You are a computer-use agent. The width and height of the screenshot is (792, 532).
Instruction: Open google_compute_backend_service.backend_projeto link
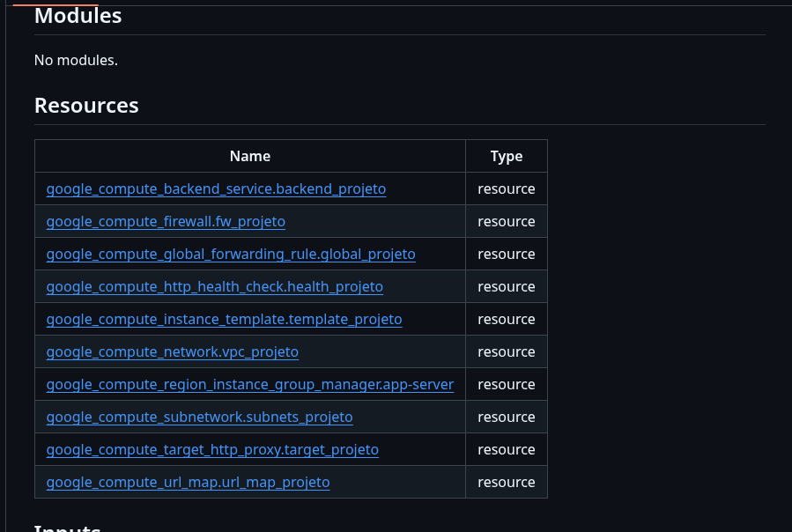pos(216,188)
